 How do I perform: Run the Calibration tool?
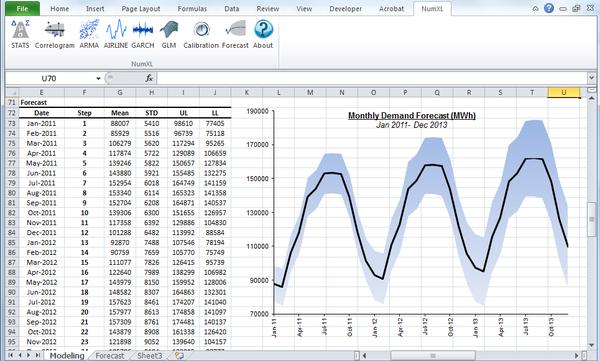point(201,34)
